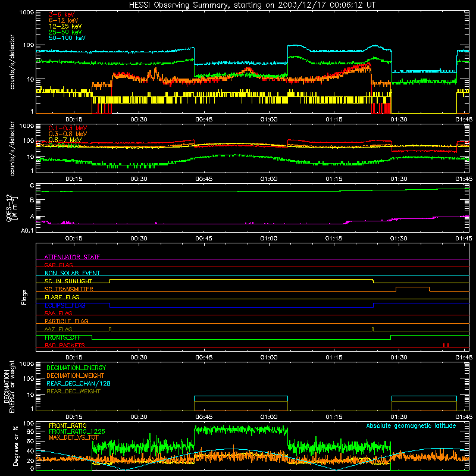
Task: Click the REAR_DEC_CHAN/128 legend entry
Action: [x=79, y=383]
